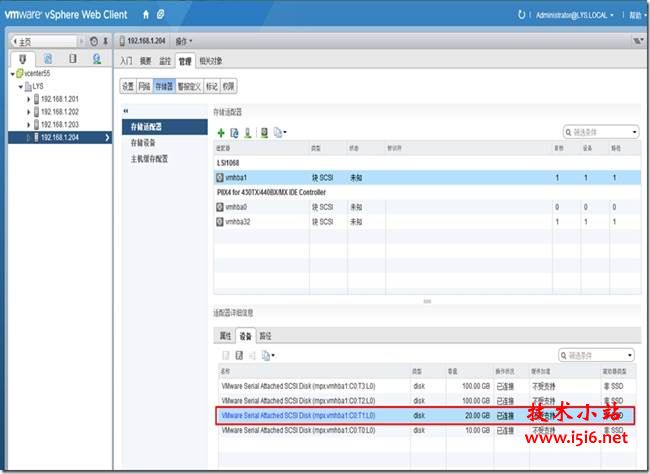Click the refresh storage adapter icon

coord(234,133)
